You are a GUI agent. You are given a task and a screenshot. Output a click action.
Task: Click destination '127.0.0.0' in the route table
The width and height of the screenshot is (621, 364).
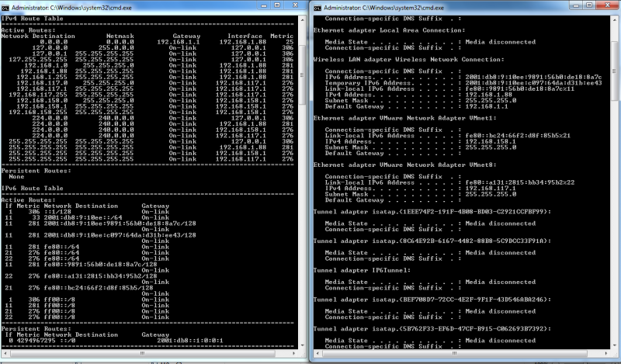(50, 48)
